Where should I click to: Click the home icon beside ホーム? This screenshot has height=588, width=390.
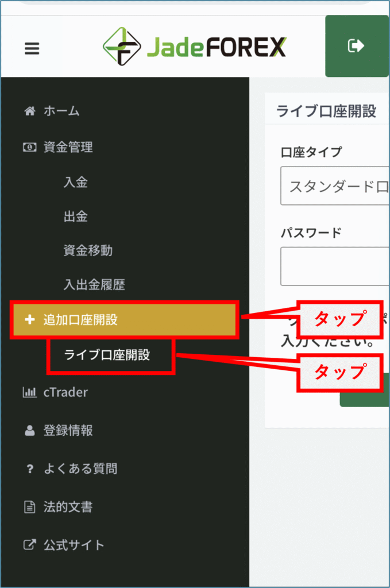30,111
